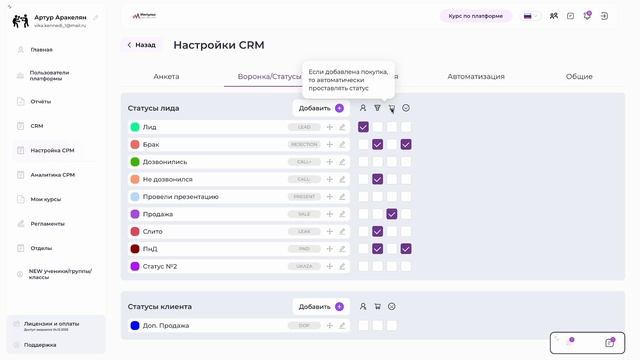Uncheck the funnel checkbox in Брак row
This screenshot has width=640, height=360.
[378, 144]
